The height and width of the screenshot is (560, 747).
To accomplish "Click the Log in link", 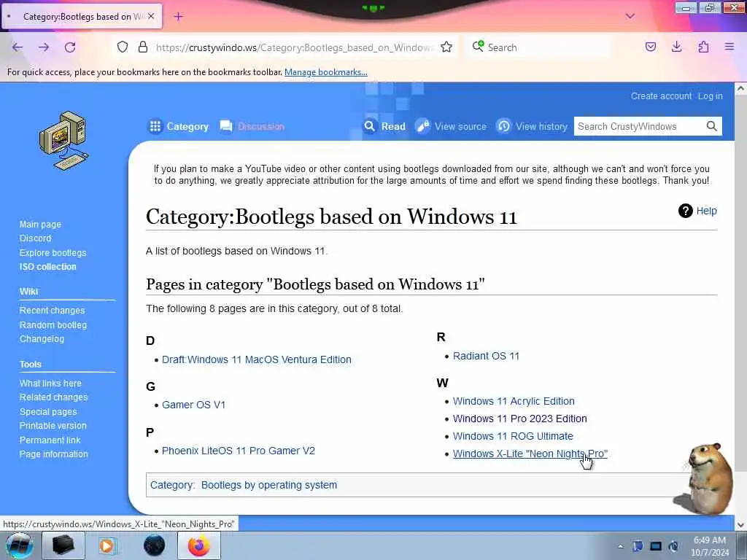I will 711,96.
